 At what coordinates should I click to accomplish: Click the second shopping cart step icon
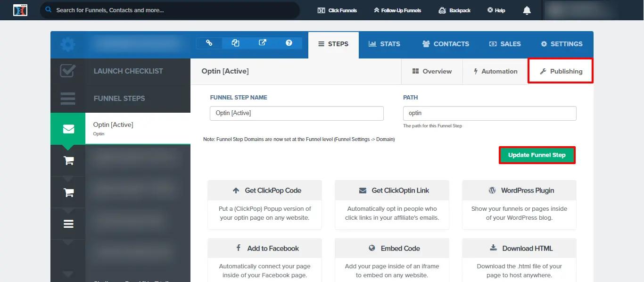(x=68, y=192)
